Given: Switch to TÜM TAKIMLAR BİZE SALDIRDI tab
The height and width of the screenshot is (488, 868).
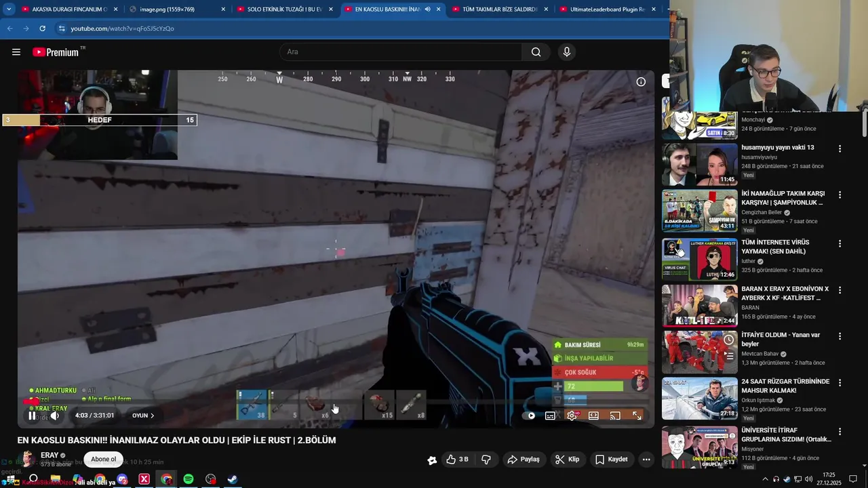Looking at the screenshot, I should [498, 9].
